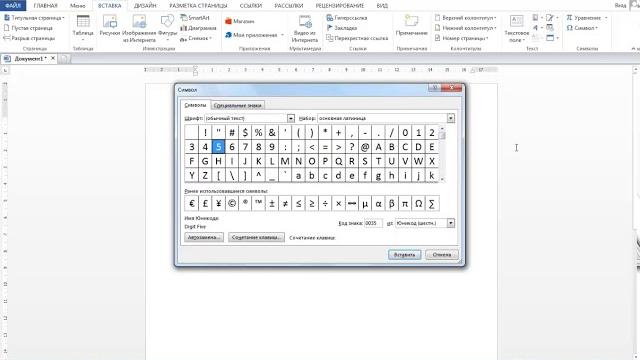Select the Euro sign in recent symbols

191,203
